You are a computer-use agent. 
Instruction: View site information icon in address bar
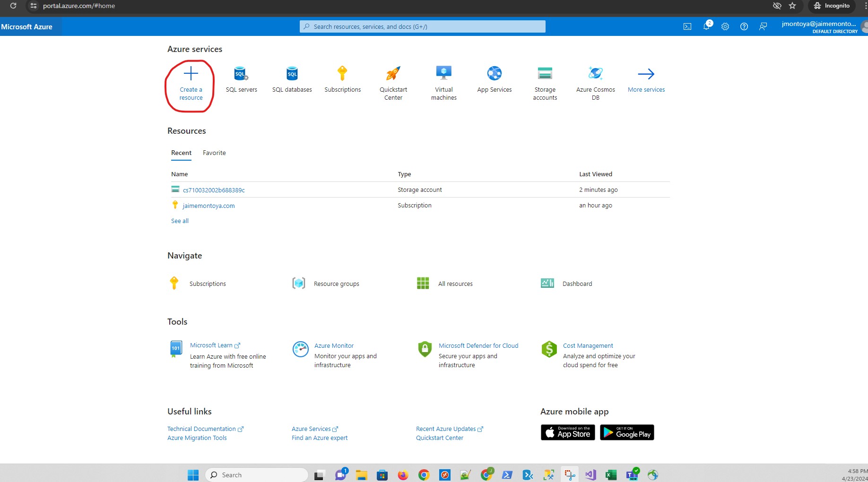coord(33,6)
